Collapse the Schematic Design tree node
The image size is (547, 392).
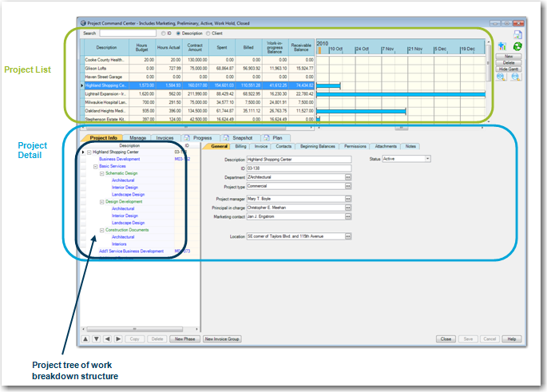(x=102, y=173)
